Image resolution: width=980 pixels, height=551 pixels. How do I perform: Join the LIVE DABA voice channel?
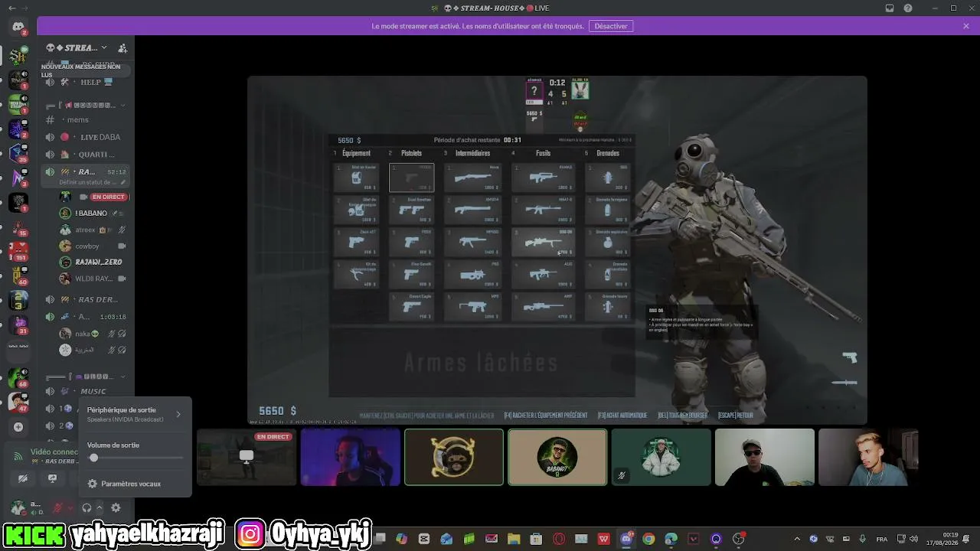(87, 137)
